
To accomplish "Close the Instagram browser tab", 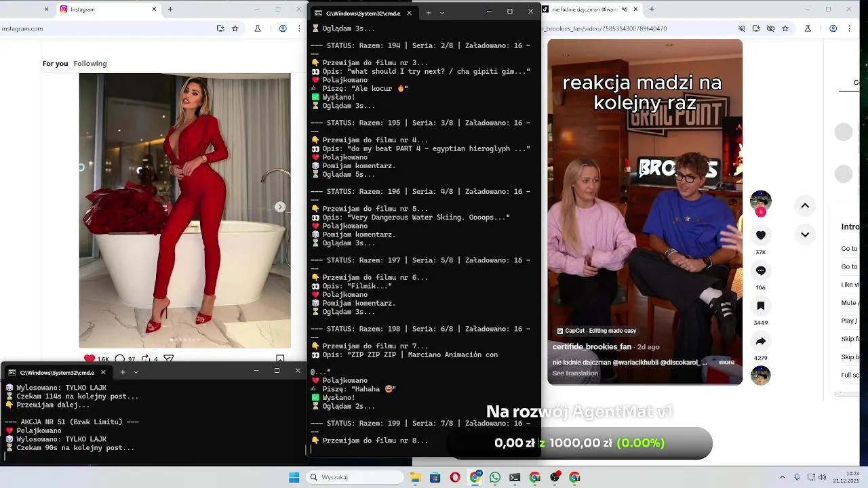I will click(x=154, y=9).
